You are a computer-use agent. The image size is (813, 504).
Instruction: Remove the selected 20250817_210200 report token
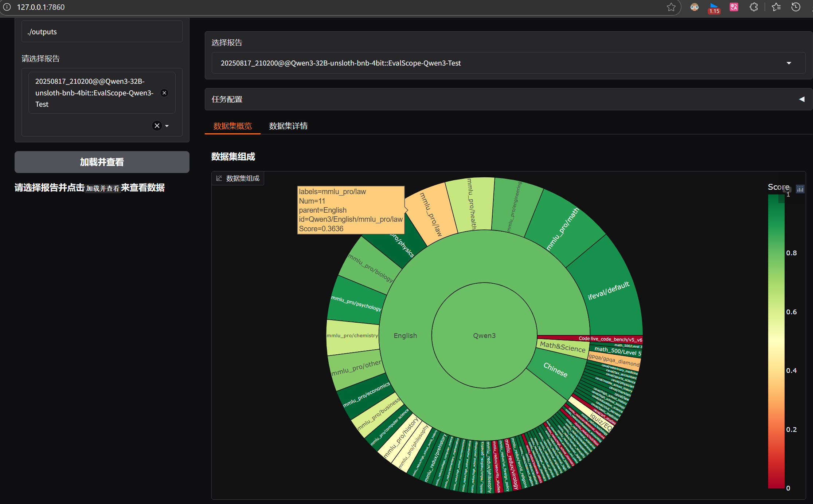point(164,93)
